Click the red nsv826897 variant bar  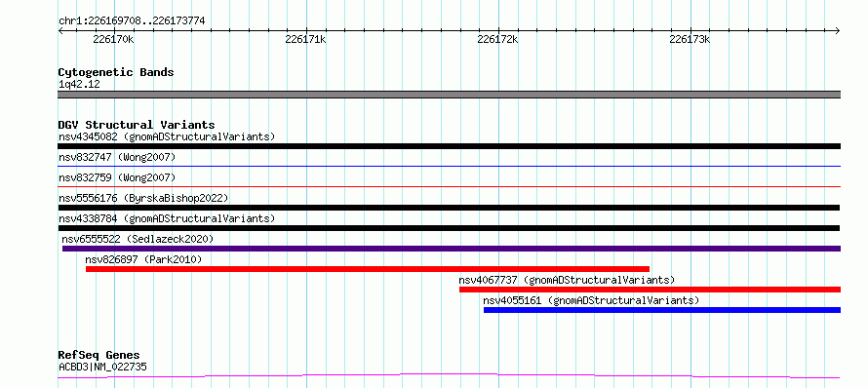pyautogui.click(x=368, y=269)
